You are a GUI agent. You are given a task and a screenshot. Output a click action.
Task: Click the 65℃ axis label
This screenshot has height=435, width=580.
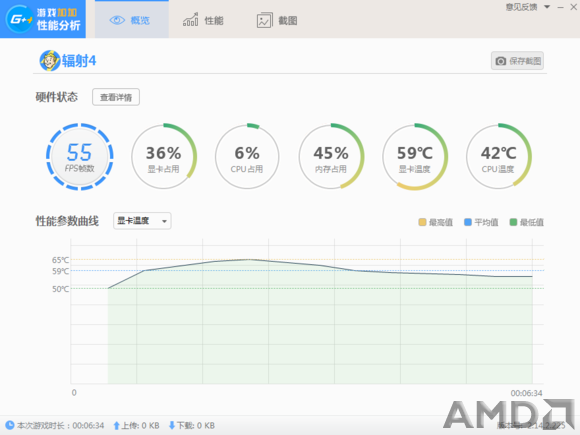(60, 260)
